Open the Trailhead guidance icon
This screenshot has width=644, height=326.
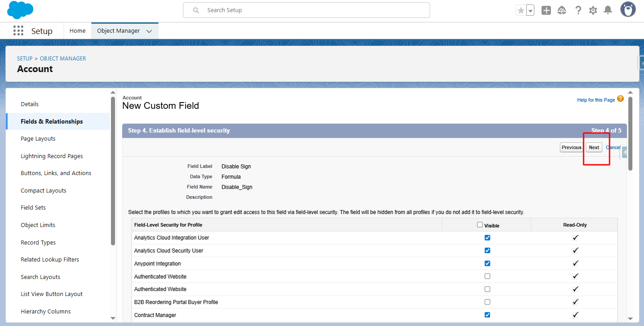[562, 10]
